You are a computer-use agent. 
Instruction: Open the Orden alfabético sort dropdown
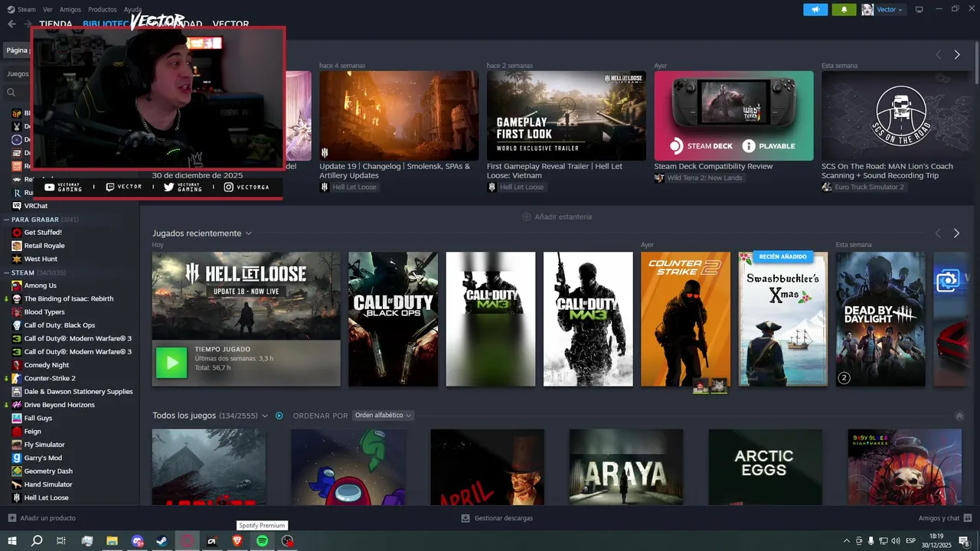383,416
